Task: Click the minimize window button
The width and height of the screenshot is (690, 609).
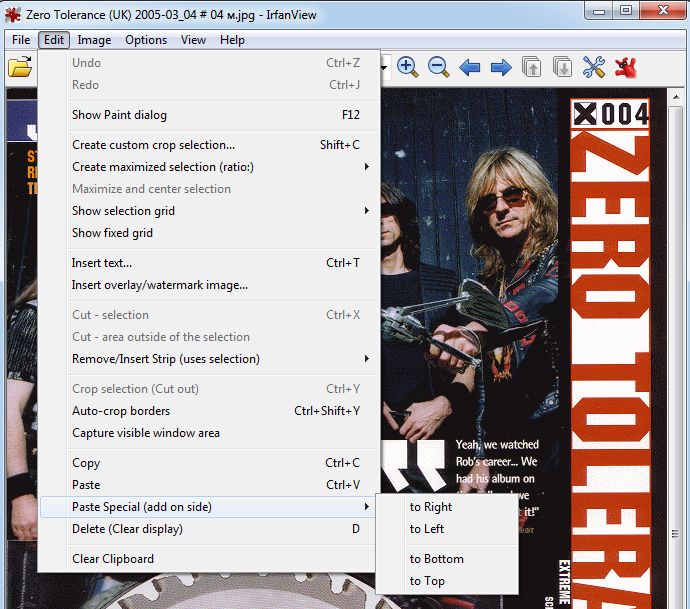Action: pos(599,11)
